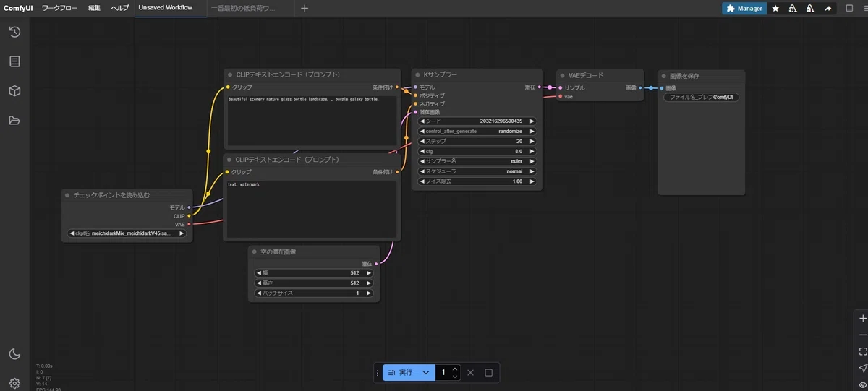Click the ノイズ除去 1.00 value slider
This screenshot has width=868, height=391.
click(x=477, y=181)
